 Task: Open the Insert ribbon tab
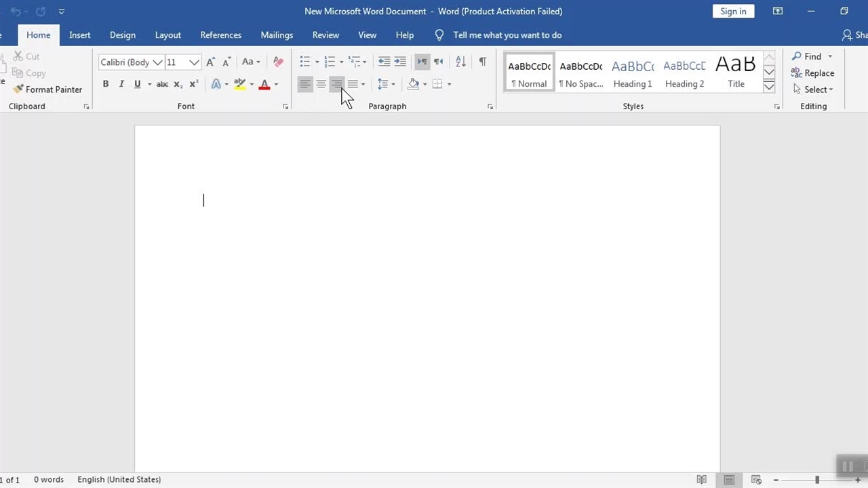(80, 35)
